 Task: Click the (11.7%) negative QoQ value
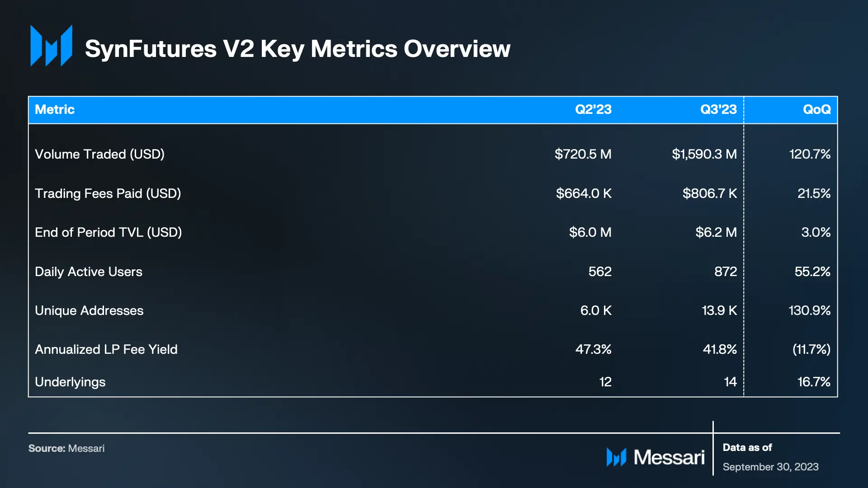click(x=811, y=349)
